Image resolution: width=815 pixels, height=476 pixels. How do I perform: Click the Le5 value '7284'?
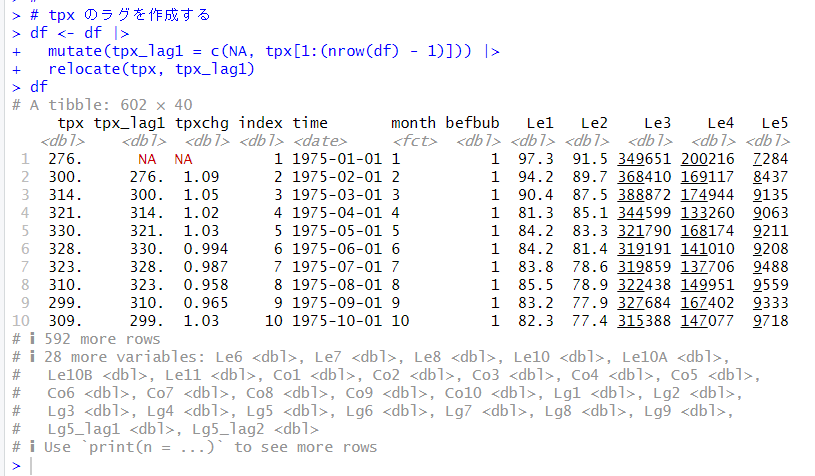click(x=770, y=159)
